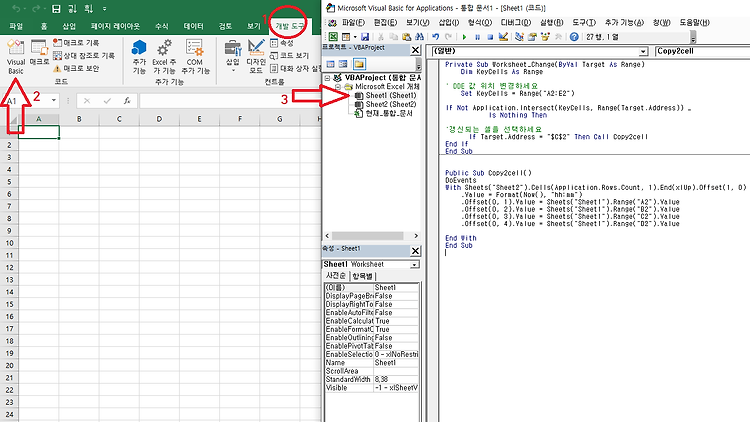Switch to the 홈 ribbon tab
The height and width of the screenshot is (422, 750).
click(44, 26)
